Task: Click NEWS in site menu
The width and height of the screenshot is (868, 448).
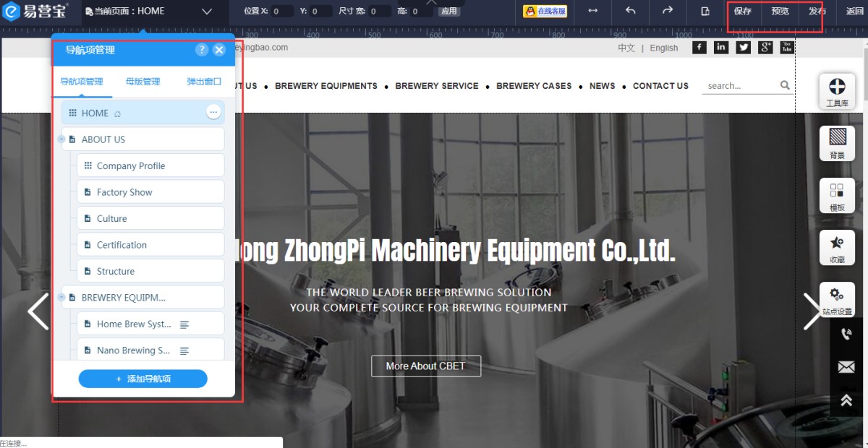Action: coord(603,85)
